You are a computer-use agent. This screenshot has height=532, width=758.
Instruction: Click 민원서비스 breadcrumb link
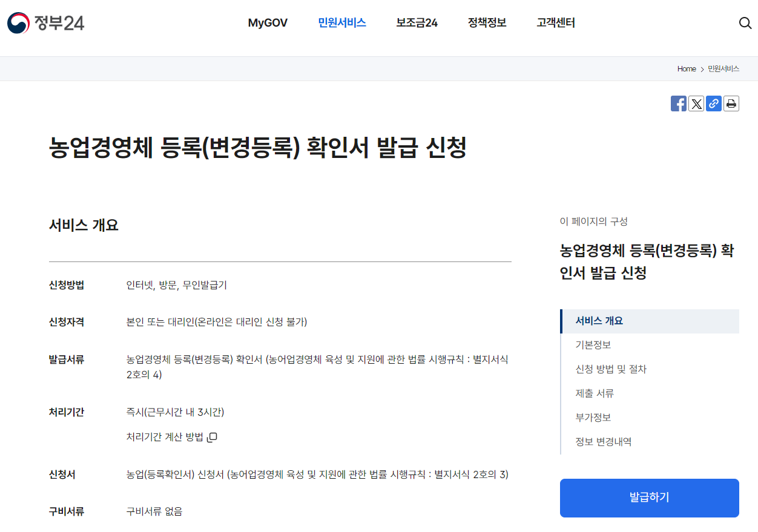pyautogui.click(x=723, y=69)
